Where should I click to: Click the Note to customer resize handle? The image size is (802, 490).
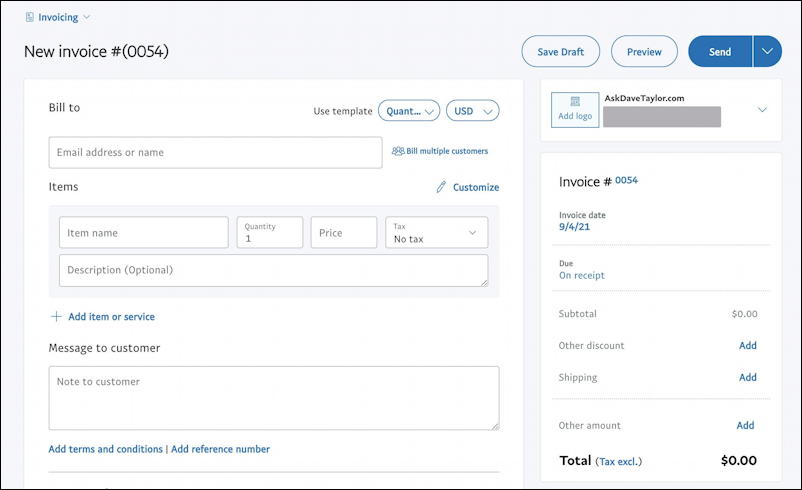[x=495, y=426]
